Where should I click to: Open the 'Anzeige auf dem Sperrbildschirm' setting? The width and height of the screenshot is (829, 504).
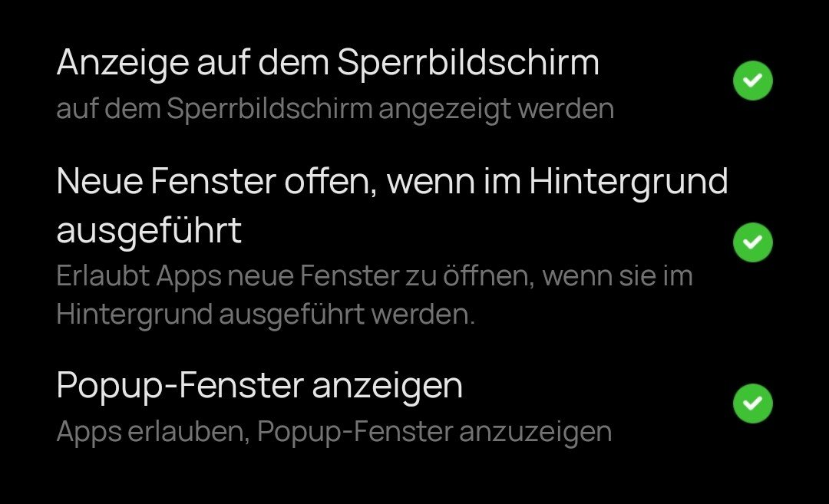328,63
